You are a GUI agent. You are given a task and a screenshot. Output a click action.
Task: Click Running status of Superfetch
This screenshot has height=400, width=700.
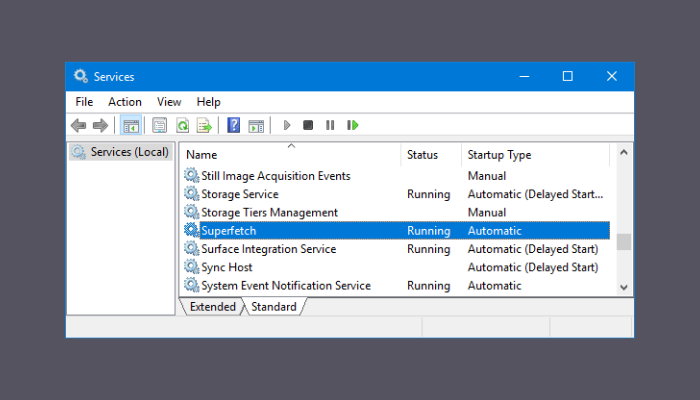pos(429,231)
